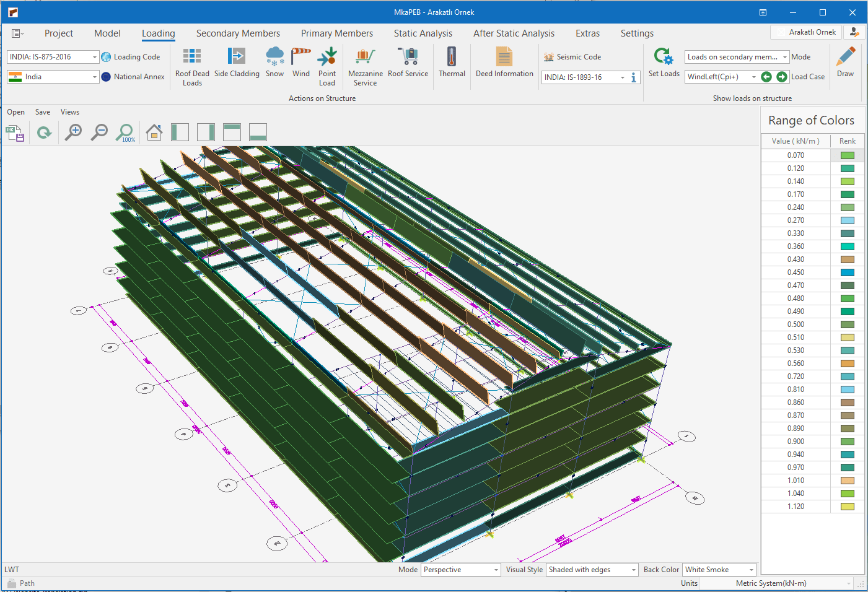Expand the Perspective mode dropdown
This screenshot has width=868, height=592.
[496, 570]
